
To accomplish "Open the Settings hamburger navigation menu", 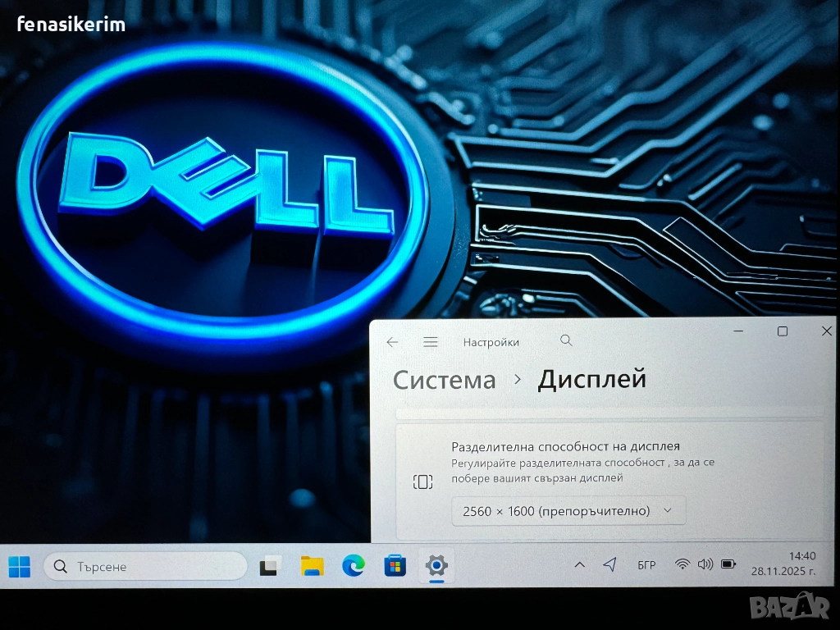I will point(431,342).
